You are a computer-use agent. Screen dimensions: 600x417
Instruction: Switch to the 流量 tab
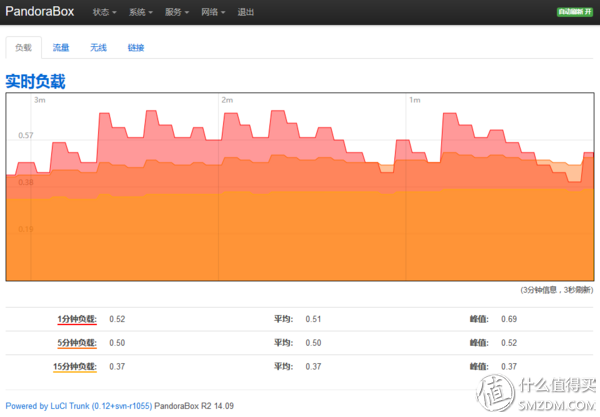[x=61, y=47]
